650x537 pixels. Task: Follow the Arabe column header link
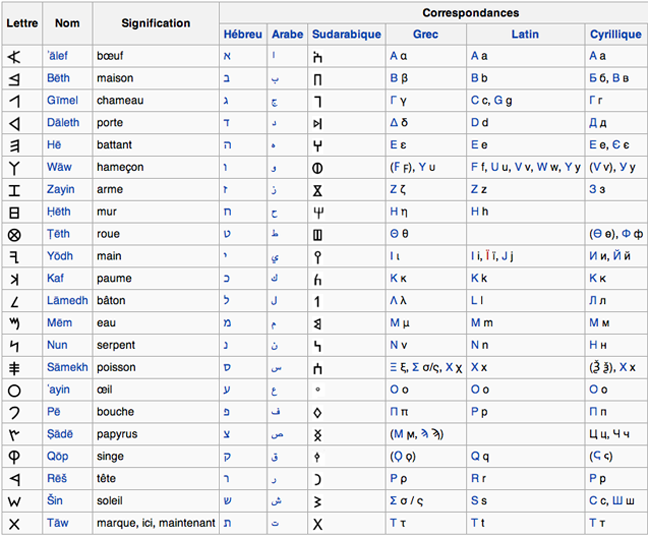coord(287,34)
